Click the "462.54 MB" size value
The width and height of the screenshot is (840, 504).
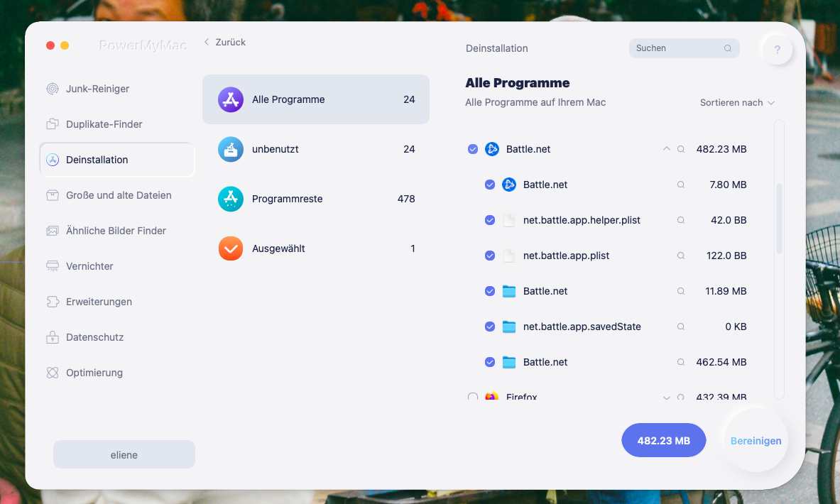(721, 362)
